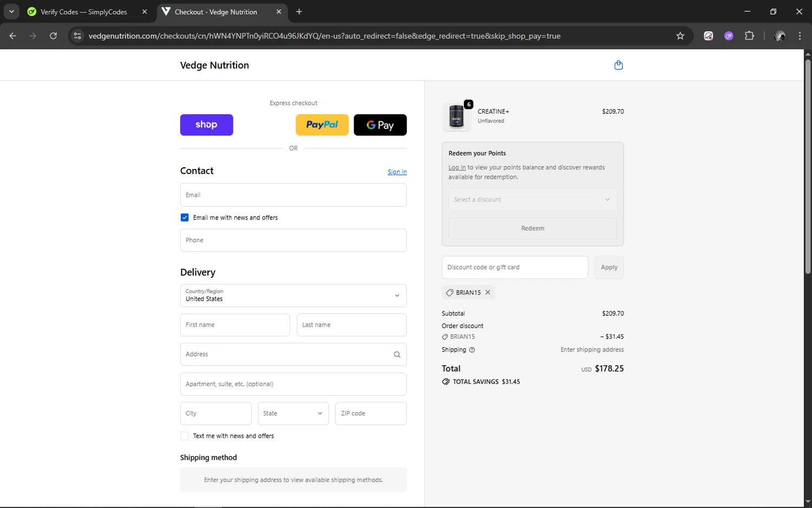Focus the Discount code or gift card field

coord(515,268)
